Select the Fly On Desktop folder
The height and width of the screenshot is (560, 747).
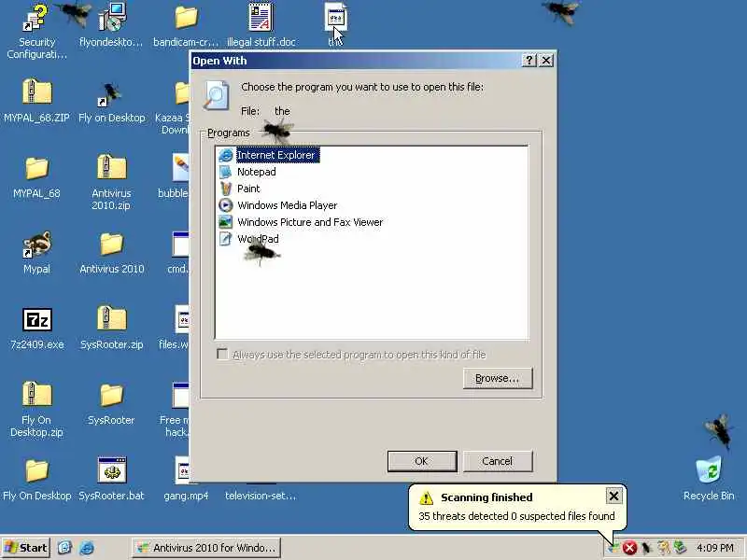pos(36,480)
